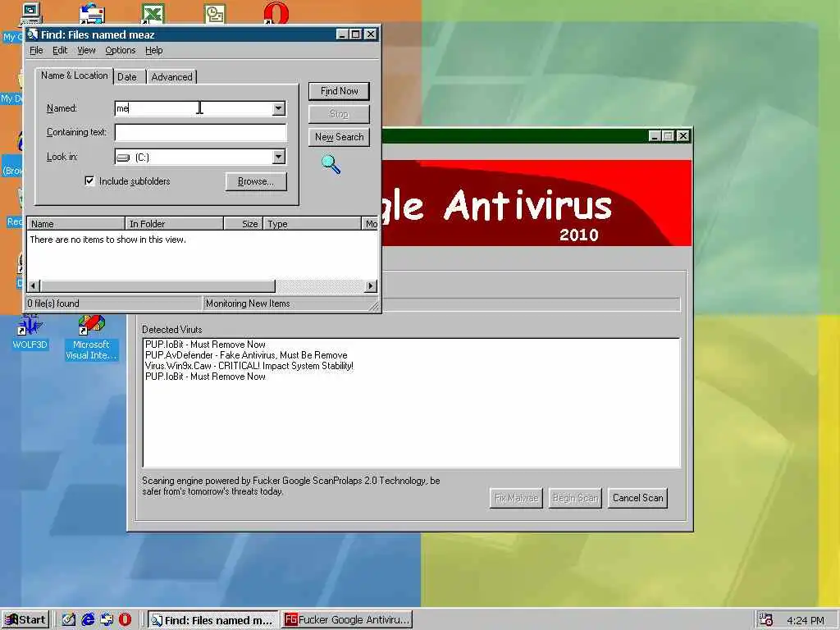
Task: Click the Show Desktop quick launch icon
Action: pos(69,620)
